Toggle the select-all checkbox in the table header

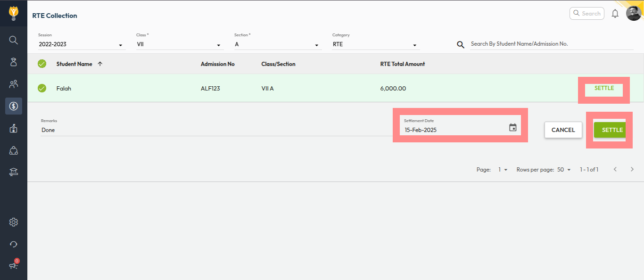tap(42, 64)
